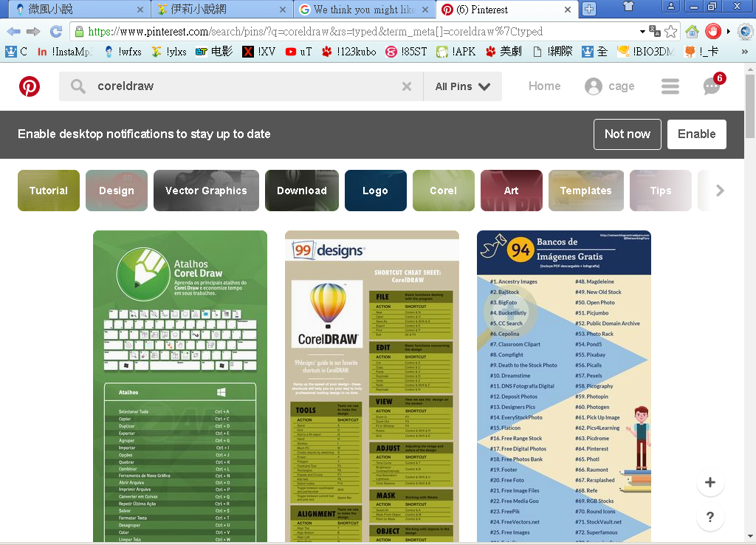Select the Tutorial filter chip

(49, 191)
